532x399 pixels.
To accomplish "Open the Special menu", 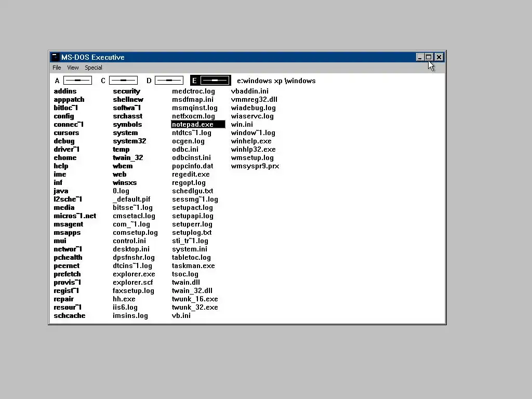I will pyautogui.click(x=94, y=68).
